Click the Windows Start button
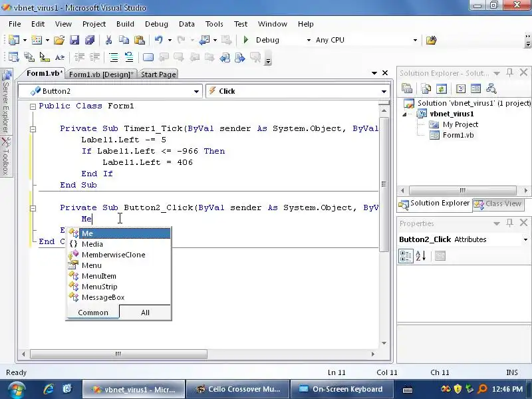532x399 pixels. tap(16, 390)
